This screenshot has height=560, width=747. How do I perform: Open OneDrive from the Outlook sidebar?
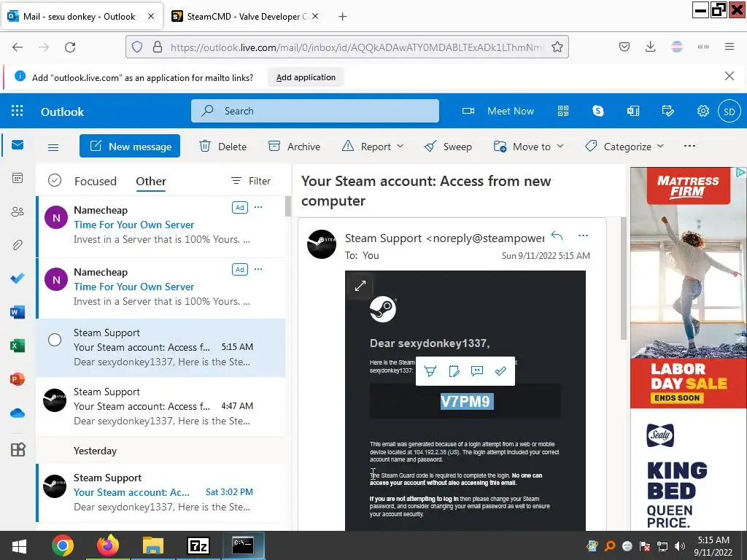click(x=18, y=413)
